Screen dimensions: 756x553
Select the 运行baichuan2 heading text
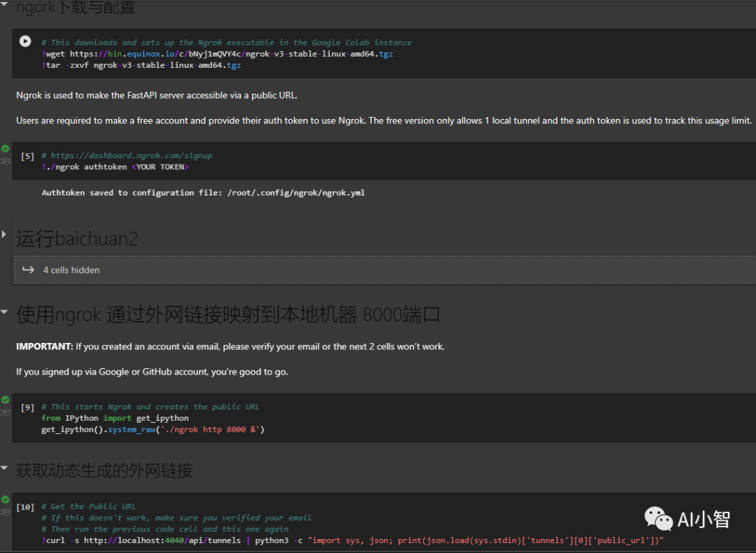coord(77,239)
